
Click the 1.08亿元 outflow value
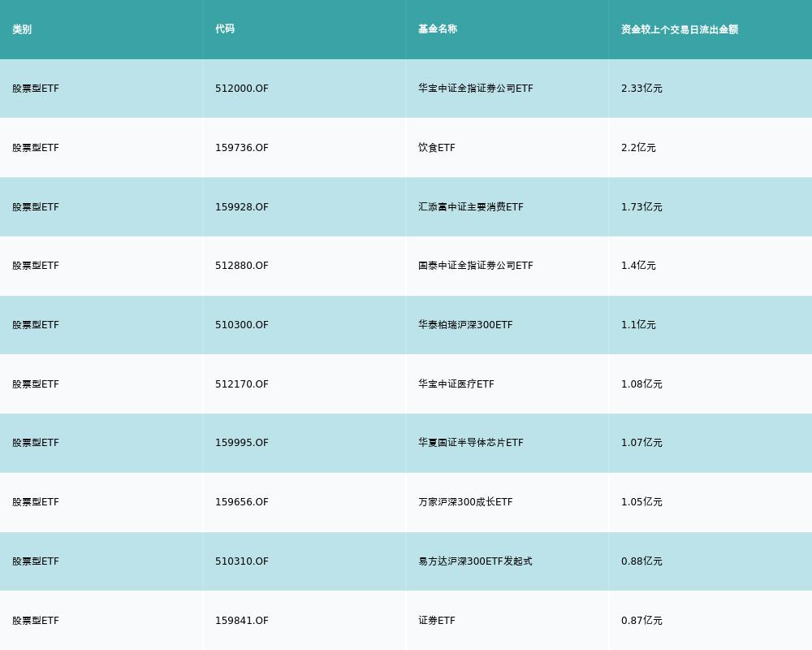click(x=641, y=384)
